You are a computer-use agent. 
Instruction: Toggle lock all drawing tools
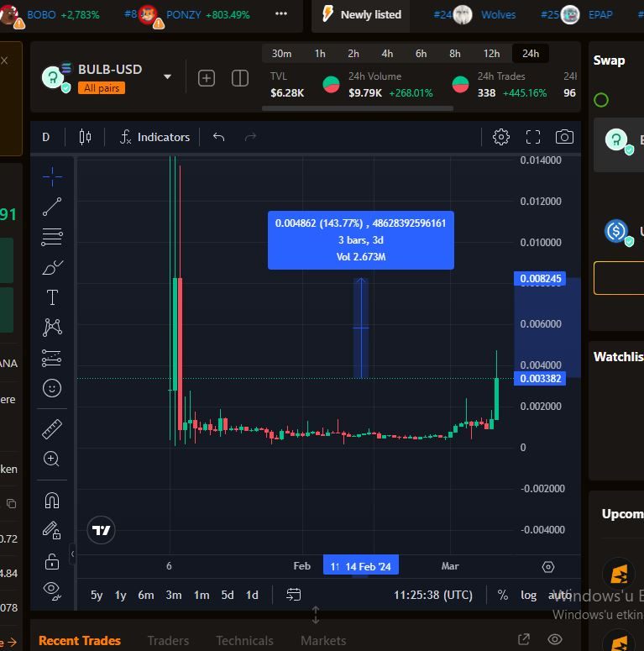(x=52, y=561)
